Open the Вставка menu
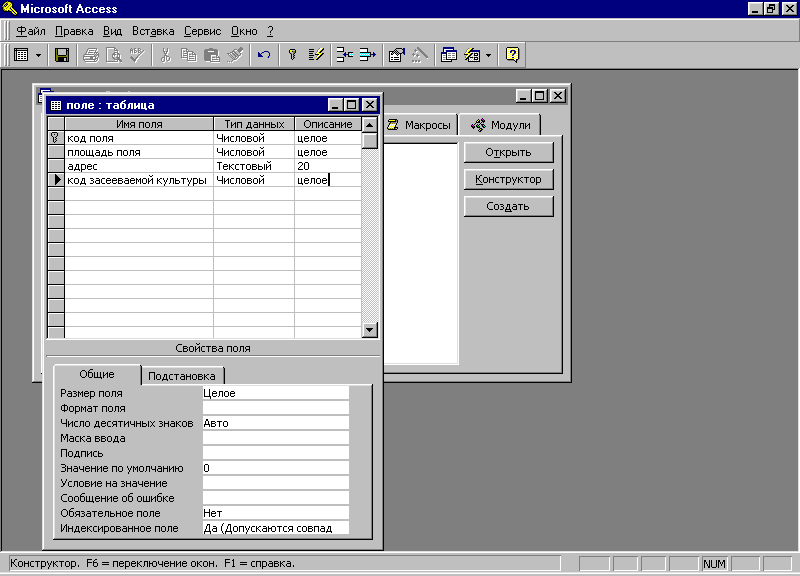This screenshot has height=576, width=800. point(153,31)
